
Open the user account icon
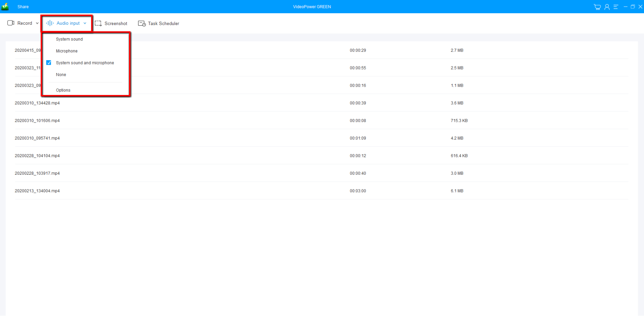click(607, 7)
